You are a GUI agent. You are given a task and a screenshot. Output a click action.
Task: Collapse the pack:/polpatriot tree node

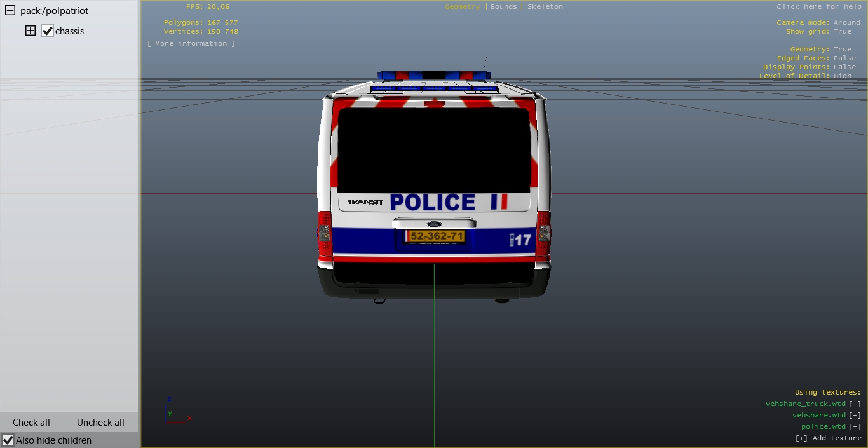click(10, 11)
